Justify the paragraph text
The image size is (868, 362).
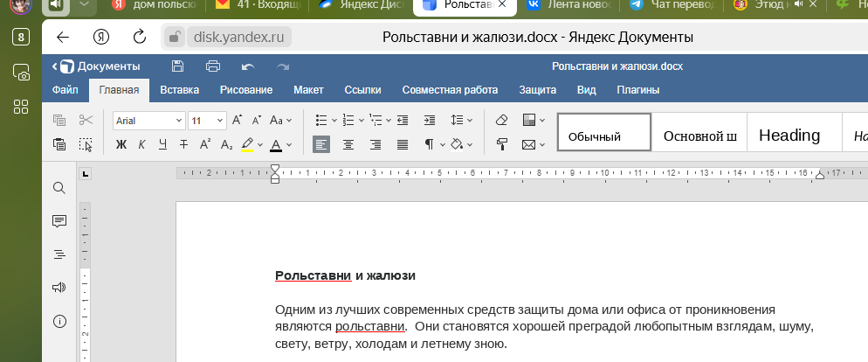point(403,144)
